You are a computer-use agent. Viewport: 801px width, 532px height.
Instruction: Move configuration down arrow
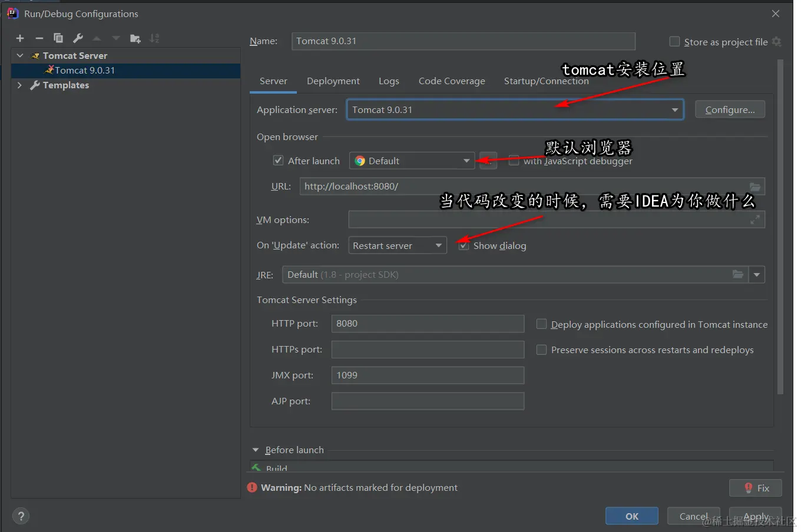116,38
